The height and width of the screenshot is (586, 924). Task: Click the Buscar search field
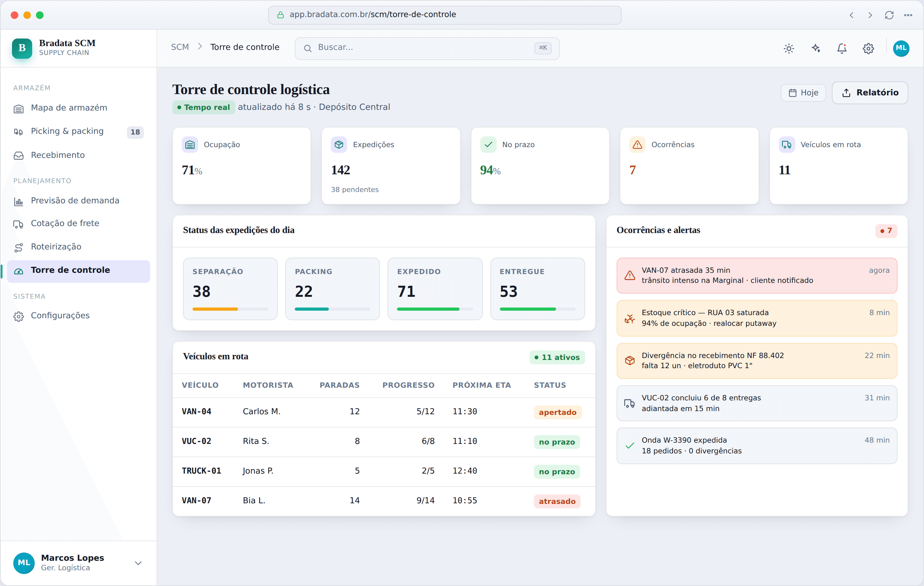point(427,48)
